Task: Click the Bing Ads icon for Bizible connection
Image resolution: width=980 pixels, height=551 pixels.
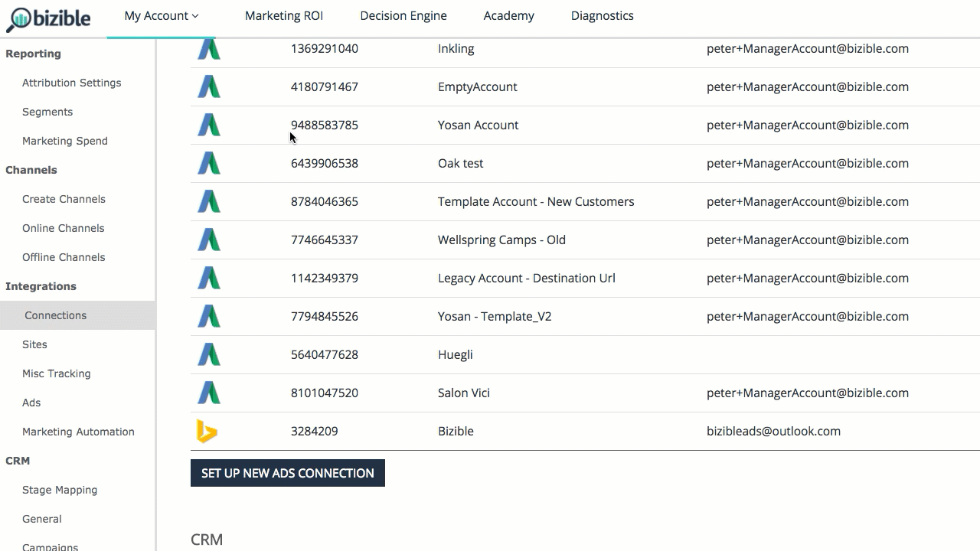Action: 208,431
